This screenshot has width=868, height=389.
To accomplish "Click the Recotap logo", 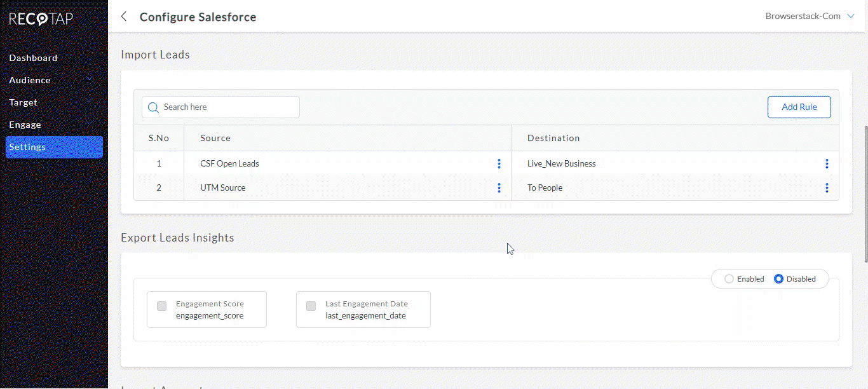I will pyautogui.click(x=41, y=19).
